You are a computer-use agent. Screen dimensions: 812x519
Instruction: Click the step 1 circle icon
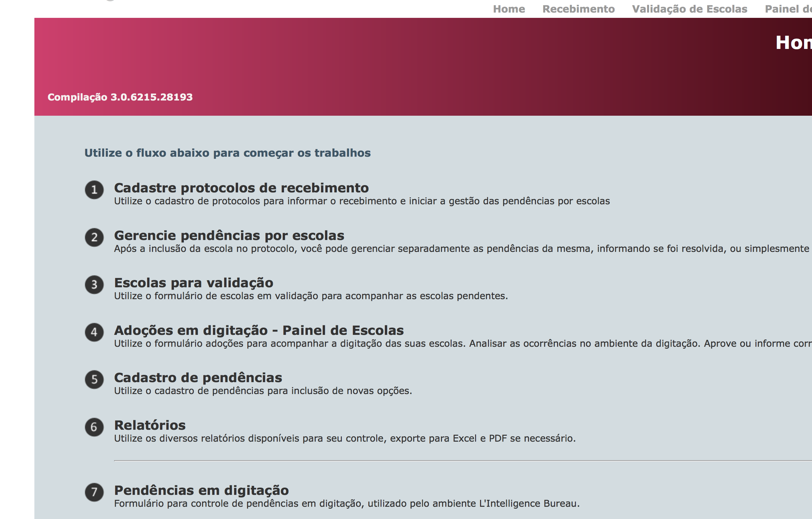94,189
